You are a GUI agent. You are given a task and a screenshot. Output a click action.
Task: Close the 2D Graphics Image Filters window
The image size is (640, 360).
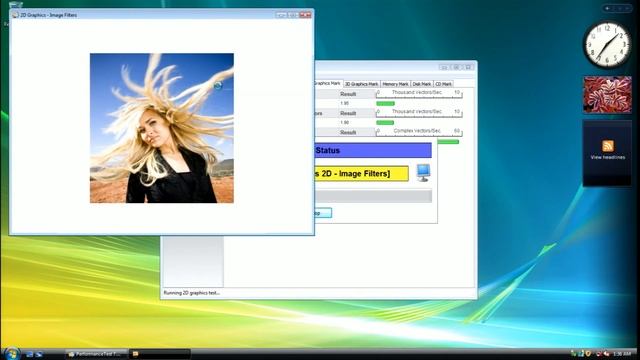coord(305,15)
